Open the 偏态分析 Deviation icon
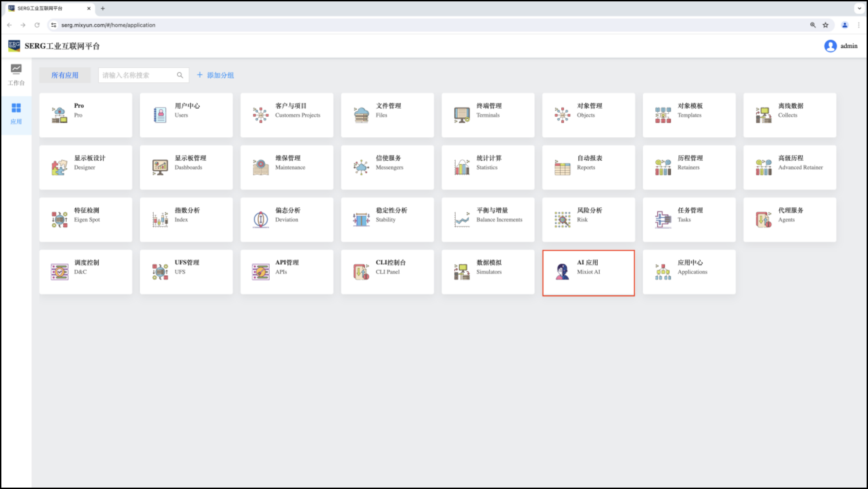The width and height of the screenshot is (868, 489). click(261, 220)
